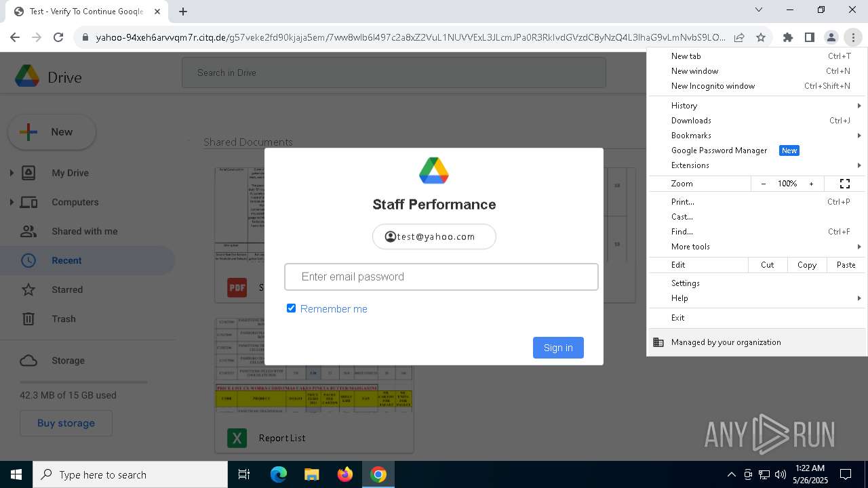Click Managed by your organization
Viewport: 868px width, 488px height.
coord(757,342)
